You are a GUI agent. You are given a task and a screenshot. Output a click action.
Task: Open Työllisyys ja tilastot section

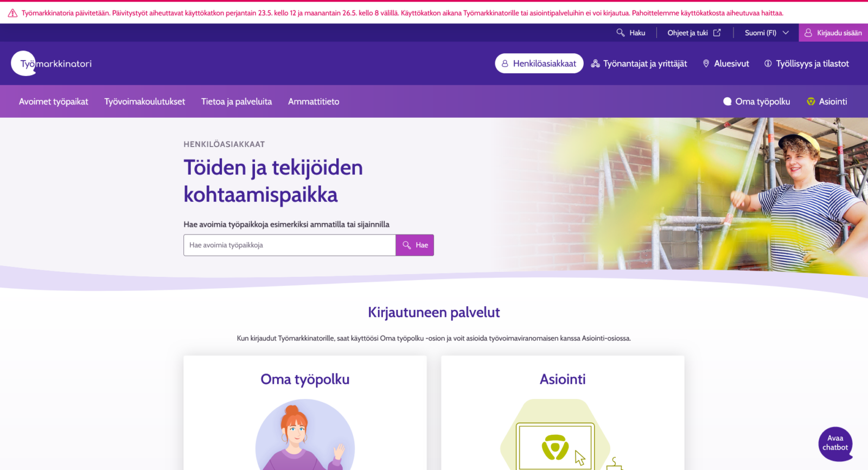point(807,63)
